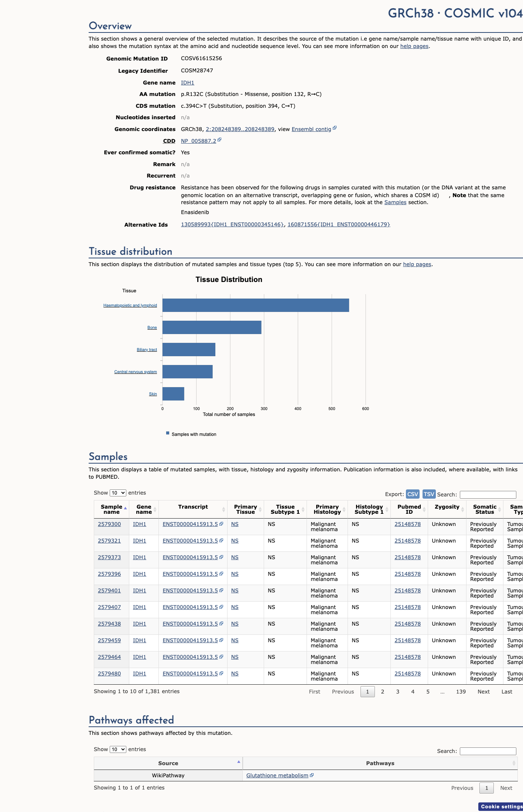Toggle Samples with mutation legend marker

(x=168, y=433)
